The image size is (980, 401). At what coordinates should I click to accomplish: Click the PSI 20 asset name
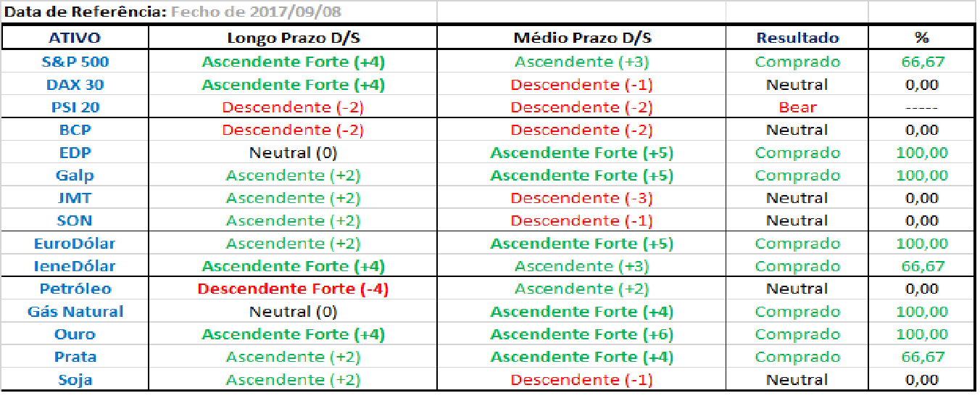[x=75, y=107]
